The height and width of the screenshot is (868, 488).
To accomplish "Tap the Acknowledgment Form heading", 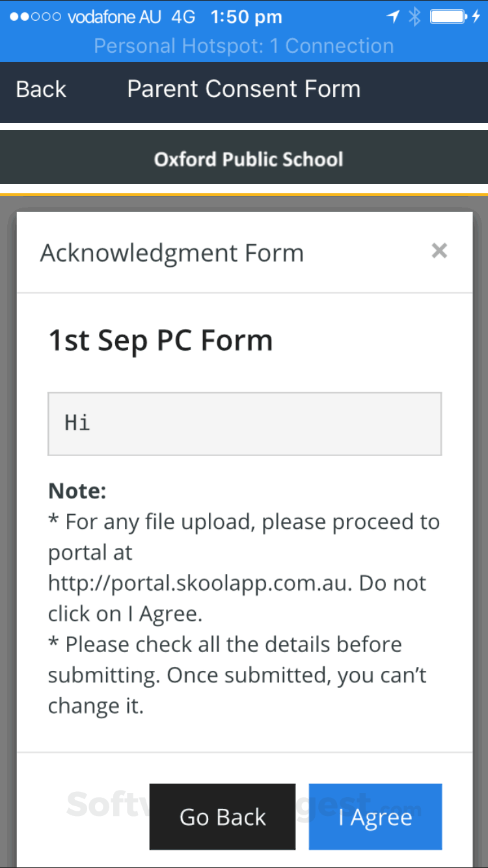I will [x=172, y=252].
